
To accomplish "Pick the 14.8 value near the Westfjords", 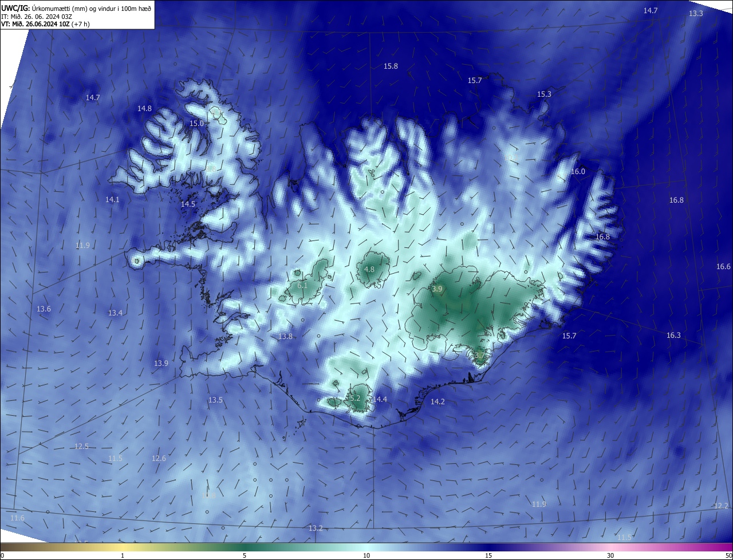I will [144, 108].
